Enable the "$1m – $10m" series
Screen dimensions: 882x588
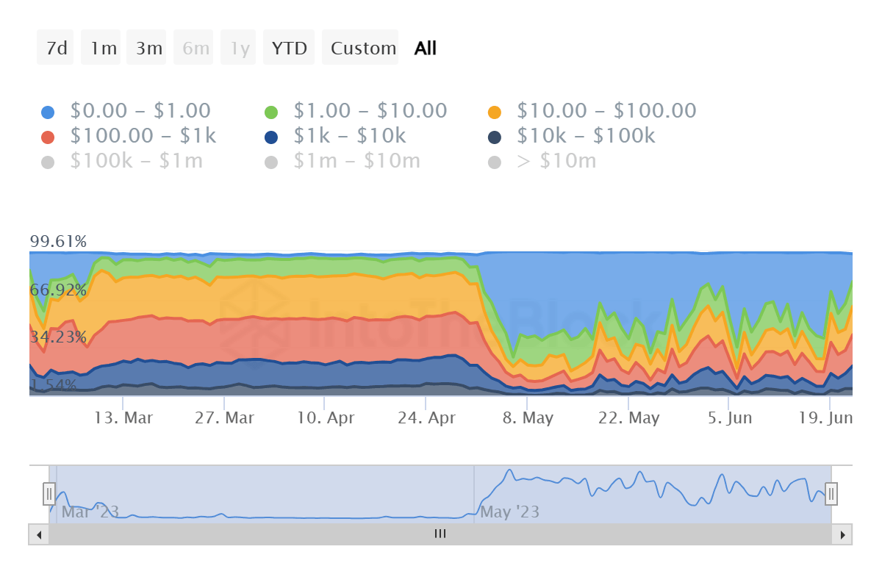coord(271,161)
